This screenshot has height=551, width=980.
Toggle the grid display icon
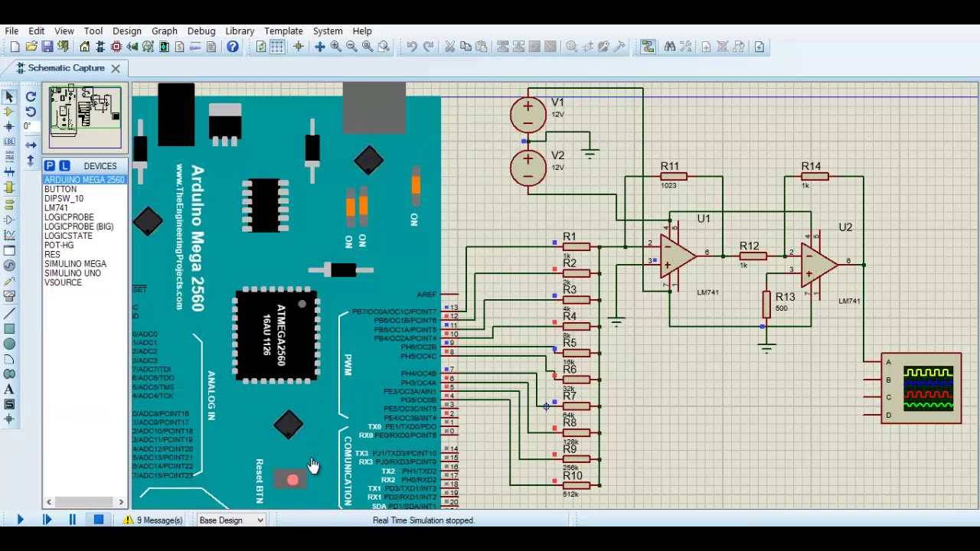[277, 47]
